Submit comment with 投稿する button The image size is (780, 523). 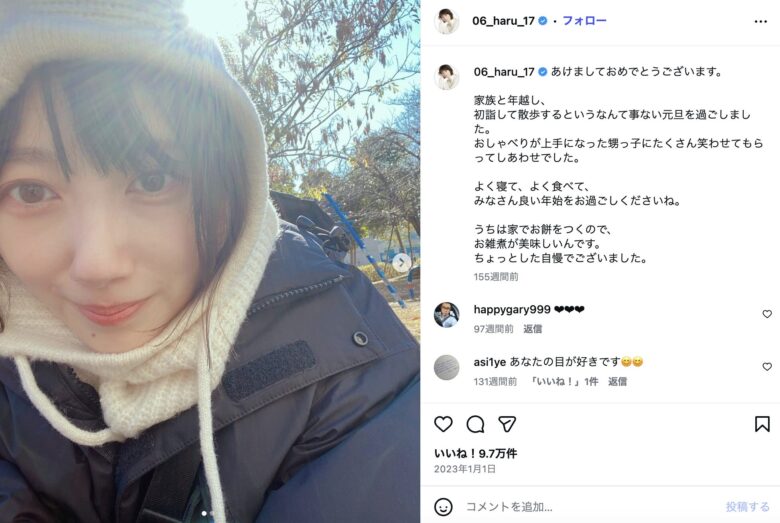(x=747, y=507)
